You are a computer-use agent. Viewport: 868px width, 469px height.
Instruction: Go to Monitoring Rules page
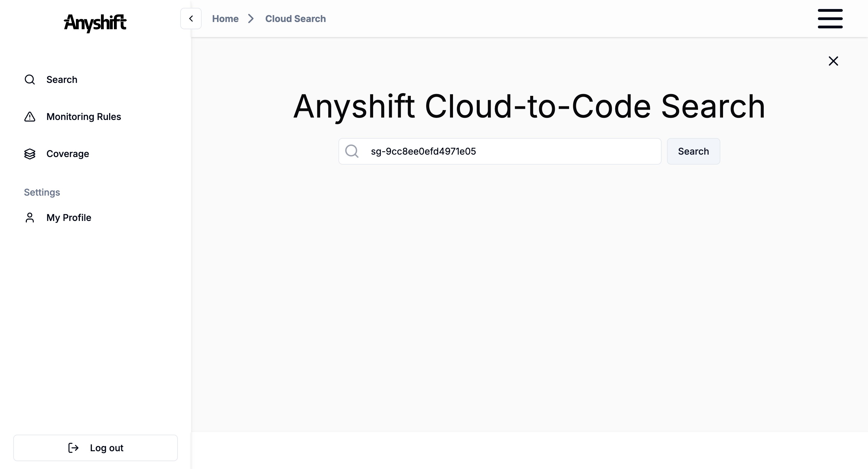pos(83,117)
